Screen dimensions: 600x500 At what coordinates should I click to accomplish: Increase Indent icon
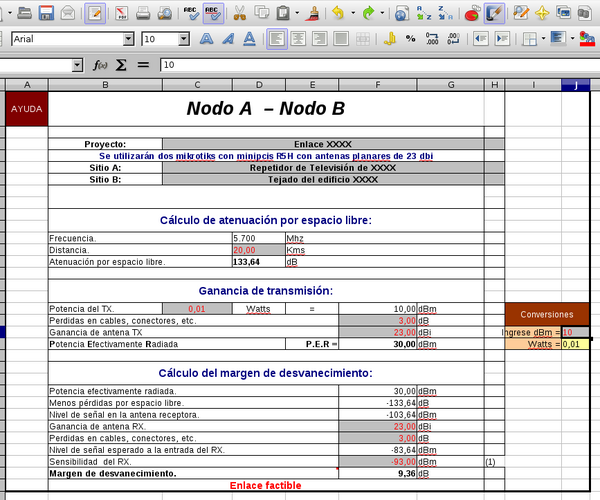[502, 39]
